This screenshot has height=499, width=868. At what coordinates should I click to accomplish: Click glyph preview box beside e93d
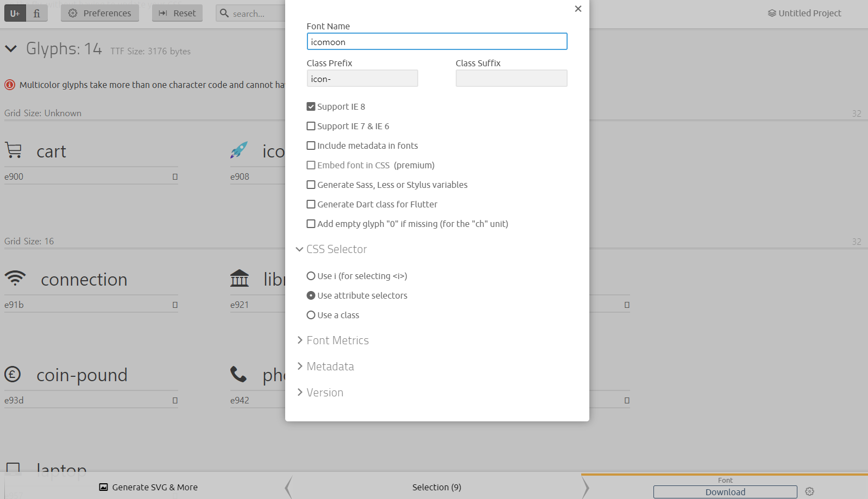click(x=175, y=400)
